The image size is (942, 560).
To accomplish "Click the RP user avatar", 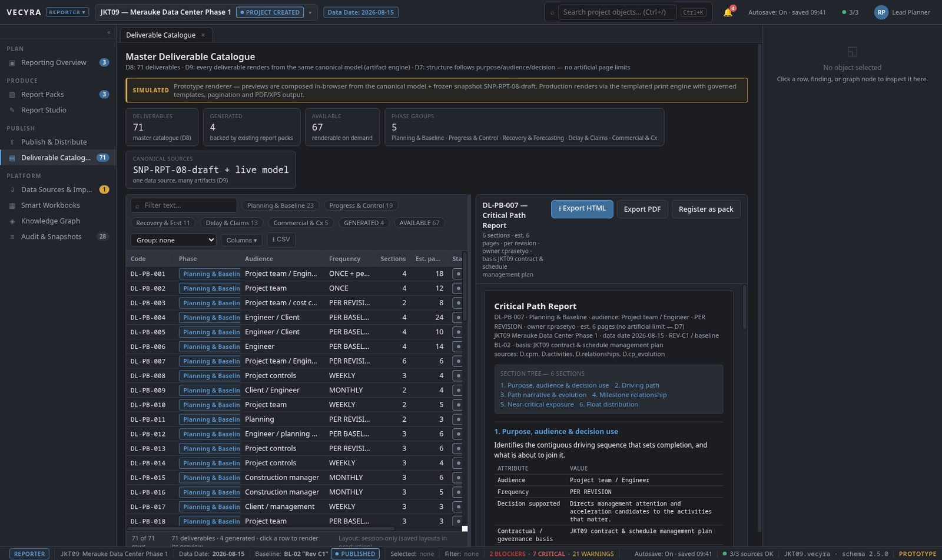I will [x=881, y=12].
